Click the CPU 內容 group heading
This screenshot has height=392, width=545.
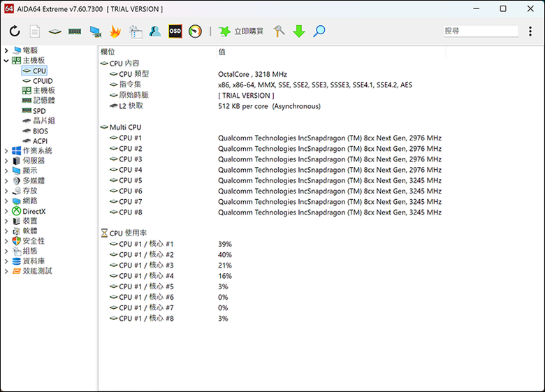point(120,64)
